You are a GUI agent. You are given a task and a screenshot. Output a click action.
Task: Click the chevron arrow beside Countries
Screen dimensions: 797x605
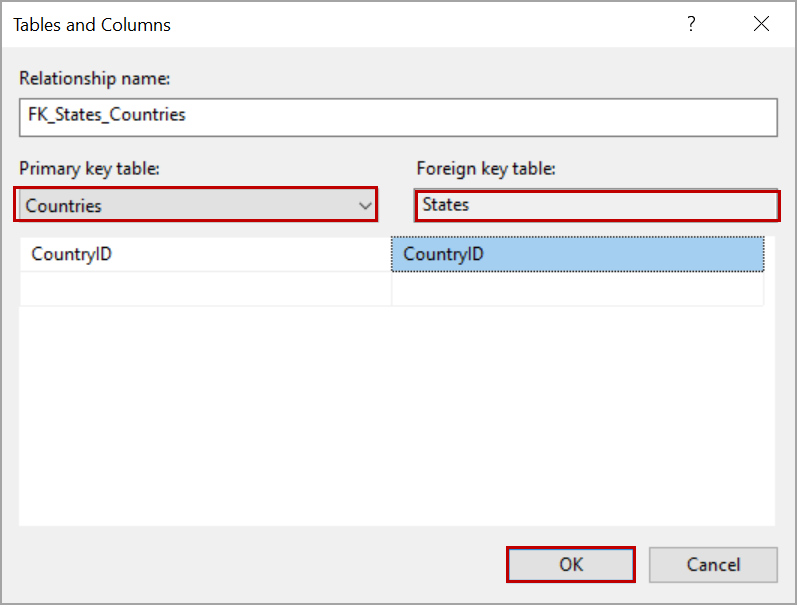pos(364,206)
